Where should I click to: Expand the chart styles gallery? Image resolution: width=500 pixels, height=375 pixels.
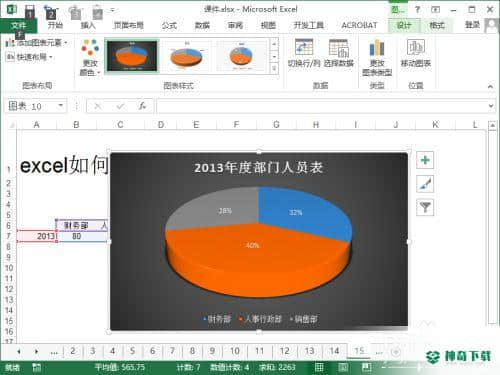tap(274, 69)
